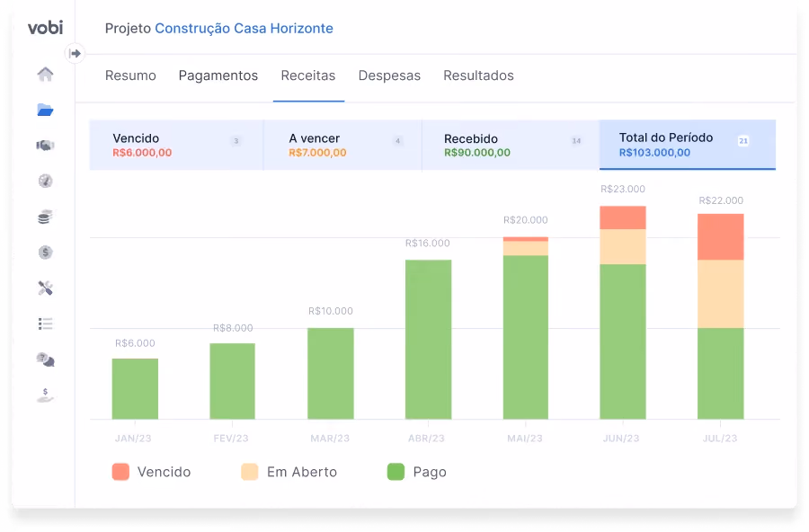Viewport: 809px width, 532px height.
Task: Filter by the Vencido summary card
Action: (x=176, y=145)
